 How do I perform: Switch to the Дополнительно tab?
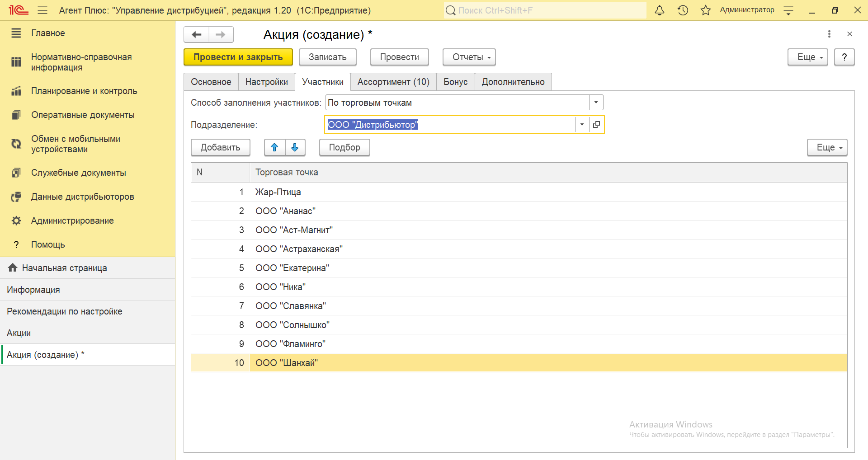pyautogui.click(x=513, y=82)
